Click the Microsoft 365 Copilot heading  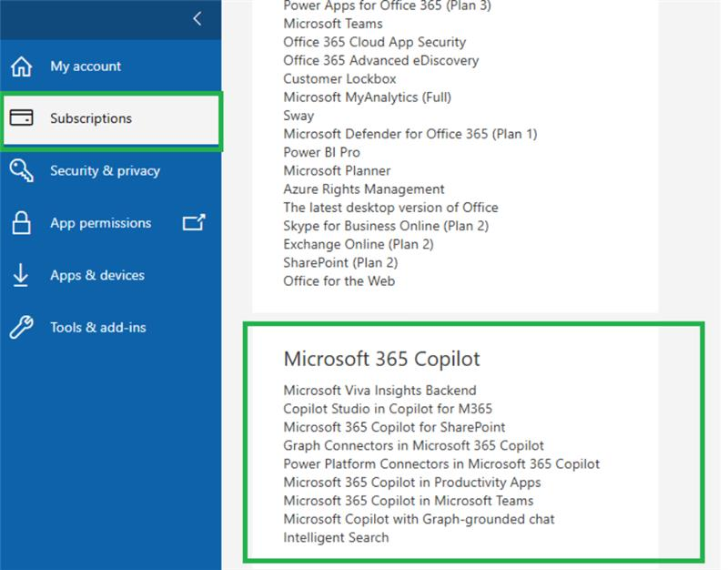click(382, 359)
